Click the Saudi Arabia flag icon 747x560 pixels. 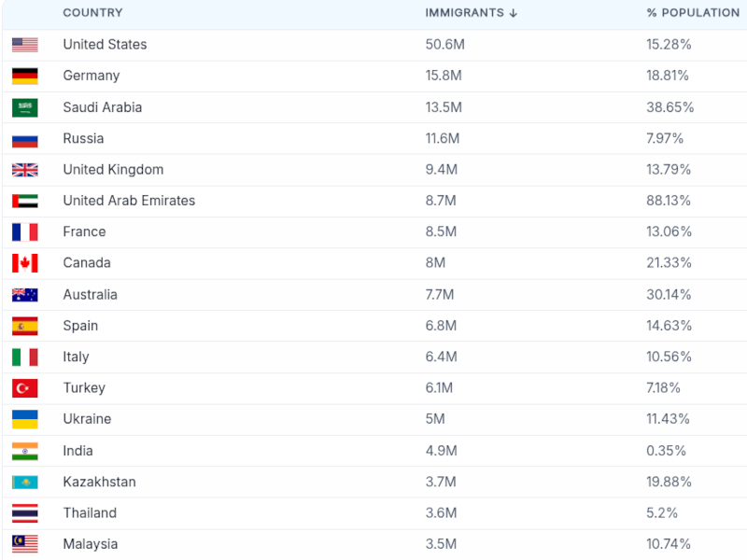point(25,107)
